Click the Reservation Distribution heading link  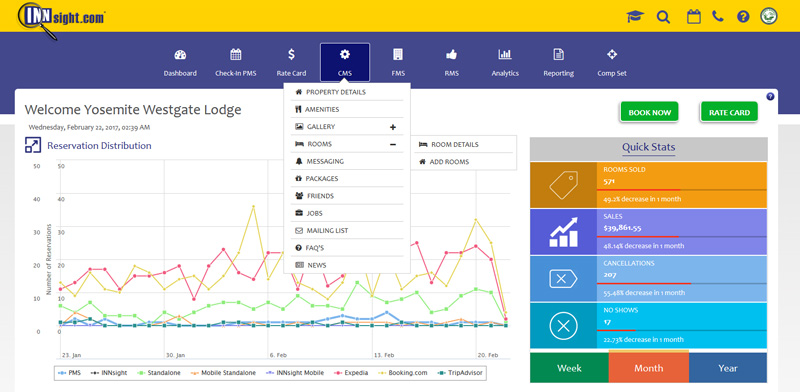pos(99,145)
